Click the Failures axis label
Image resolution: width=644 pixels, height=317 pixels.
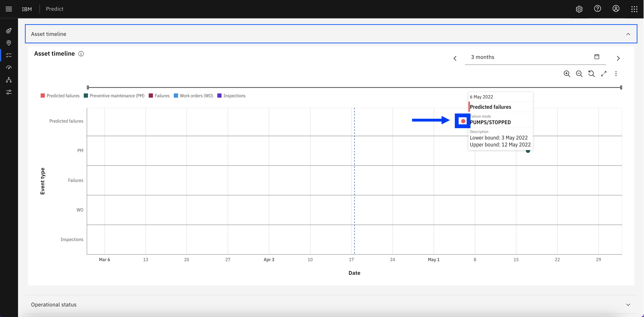coord(76,181)
